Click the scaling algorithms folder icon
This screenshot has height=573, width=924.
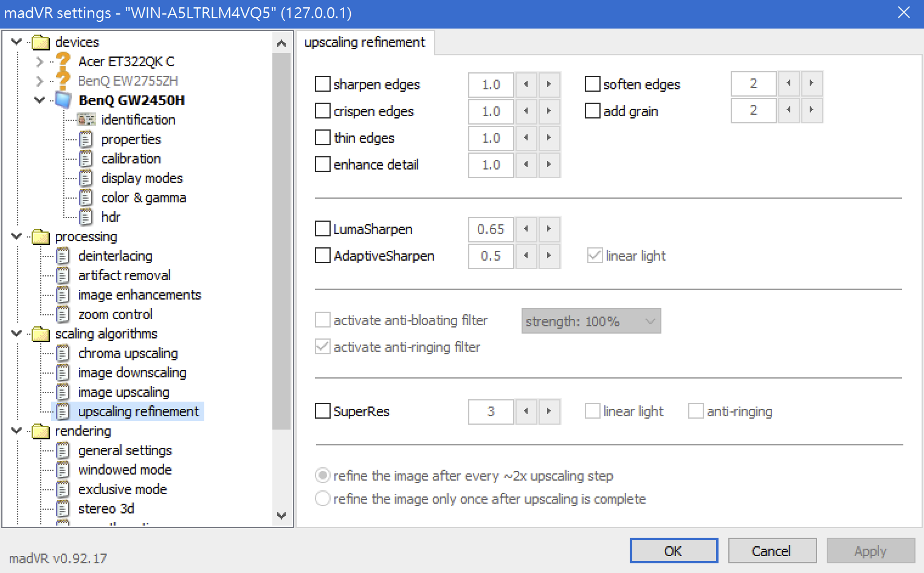(x=41, y=334)
